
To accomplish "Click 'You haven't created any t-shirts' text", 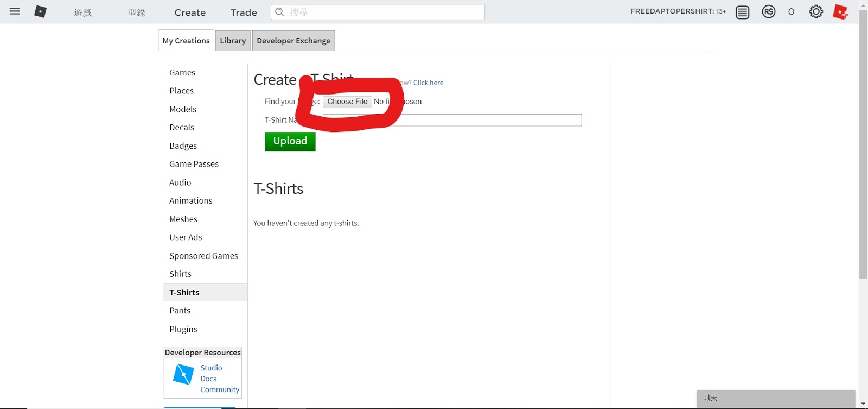I will [x=306, y=223].
